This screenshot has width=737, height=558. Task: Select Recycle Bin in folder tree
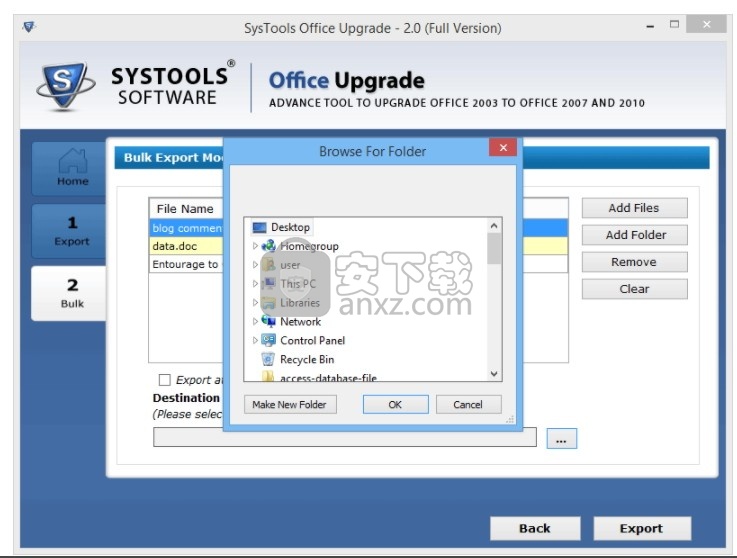coord(307,359)
